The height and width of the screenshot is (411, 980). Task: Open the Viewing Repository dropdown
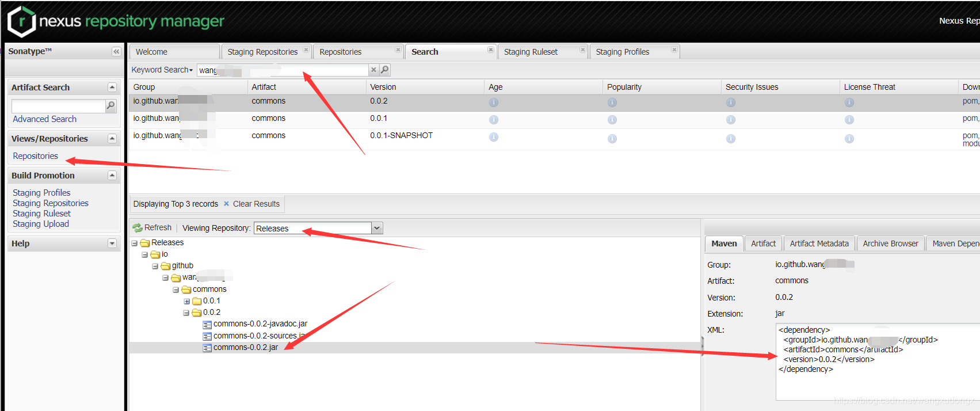[x=377, y=228]
